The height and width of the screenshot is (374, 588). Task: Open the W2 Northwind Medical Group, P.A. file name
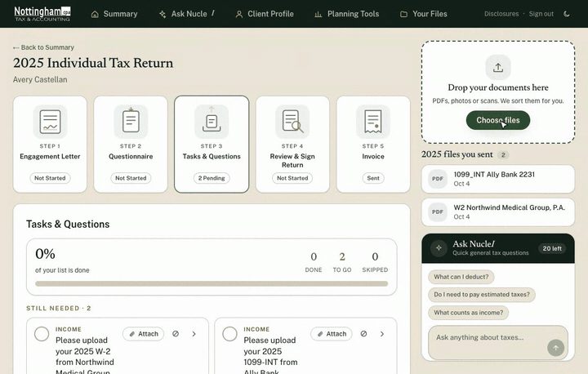(510, 207)
